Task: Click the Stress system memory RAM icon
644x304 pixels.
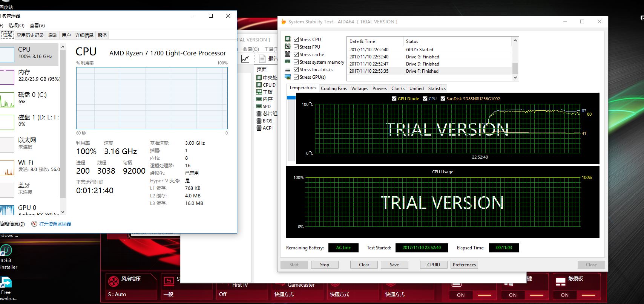Action: pyautogui.click(x=288, y=62)
